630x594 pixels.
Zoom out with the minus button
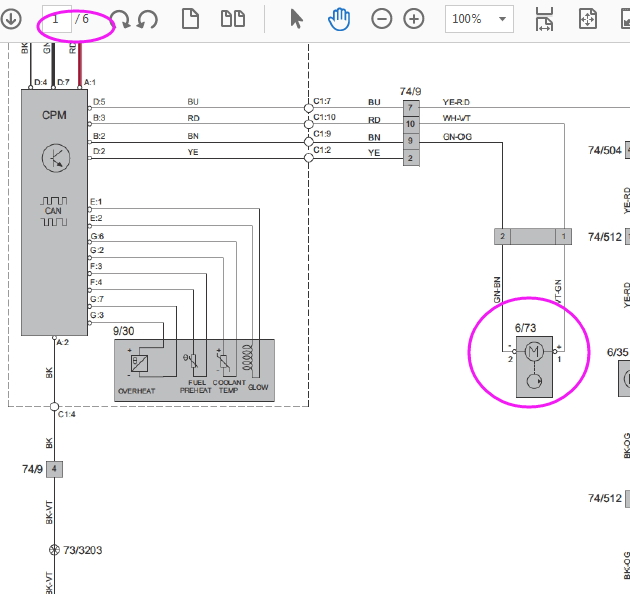(x=382, y=19)
